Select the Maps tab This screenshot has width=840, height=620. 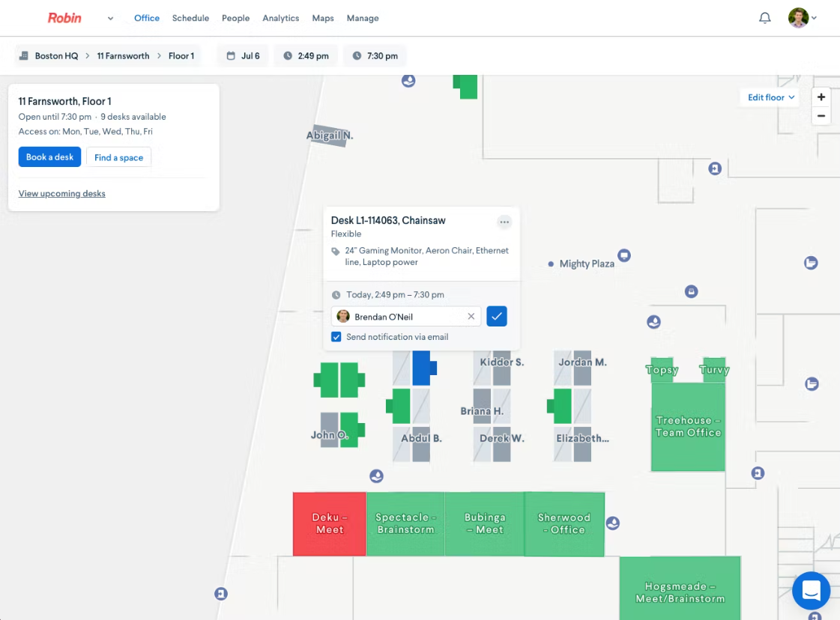click(323, 18)
